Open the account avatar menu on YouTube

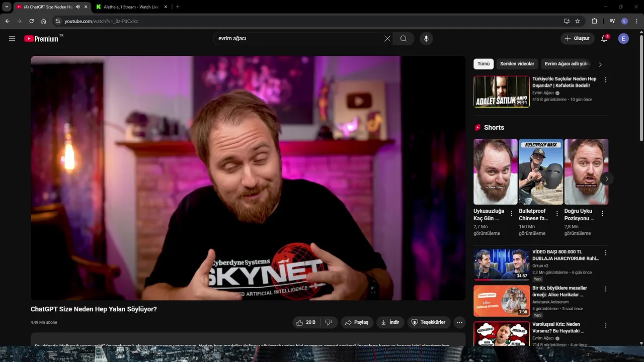coord(623,38)
